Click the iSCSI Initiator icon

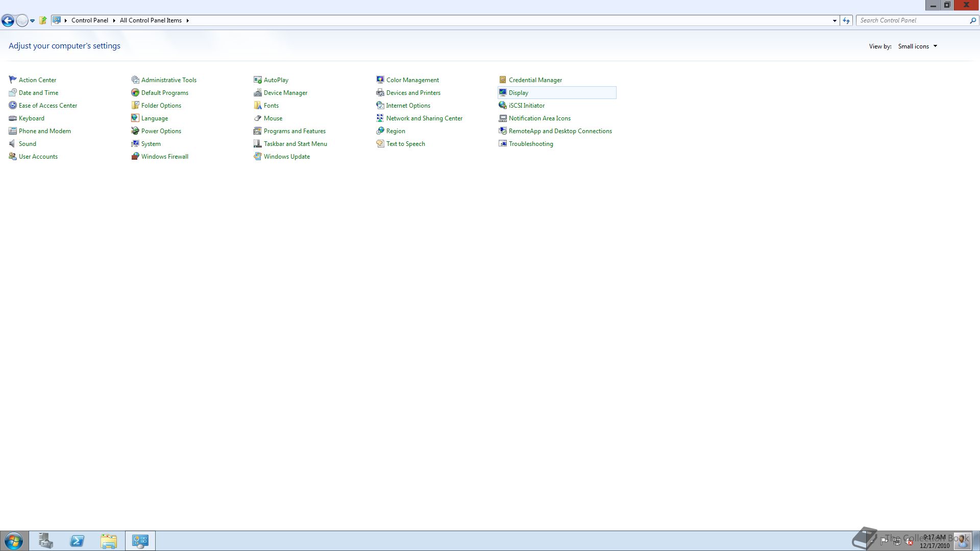tap(503, 105)
